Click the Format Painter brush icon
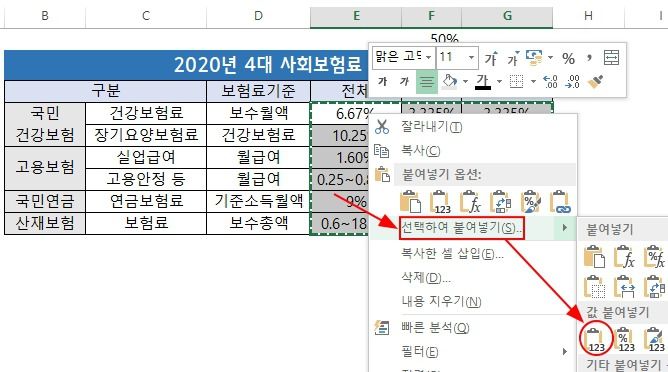This screenshot has height=372, width=668. (595, 81)
